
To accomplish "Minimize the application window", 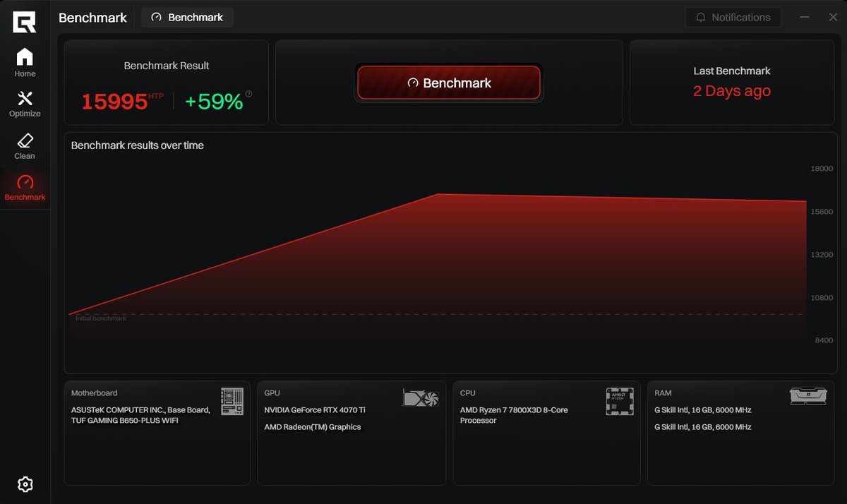I will [x=805, y=18].
